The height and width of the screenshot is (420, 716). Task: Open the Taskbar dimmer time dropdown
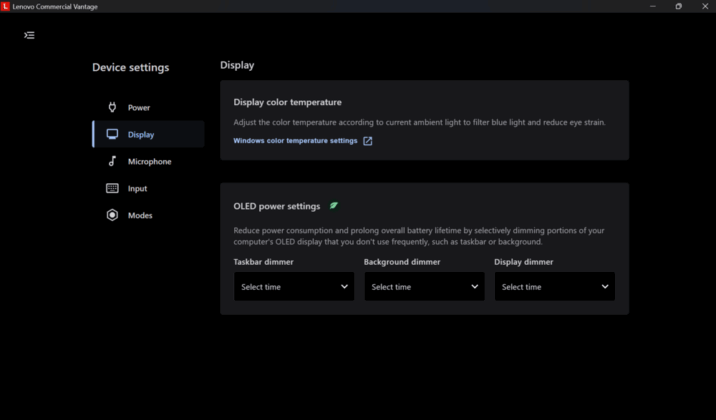tap(294, 286)
